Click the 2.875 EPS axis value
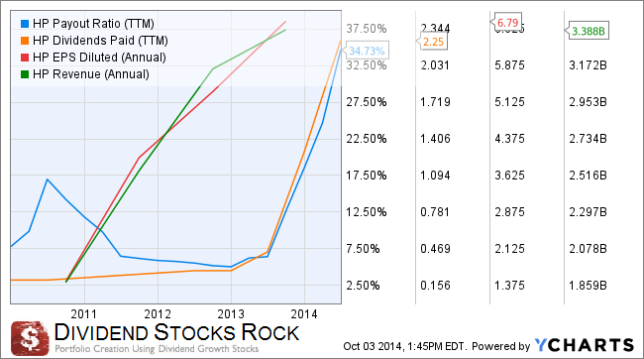 509,212
